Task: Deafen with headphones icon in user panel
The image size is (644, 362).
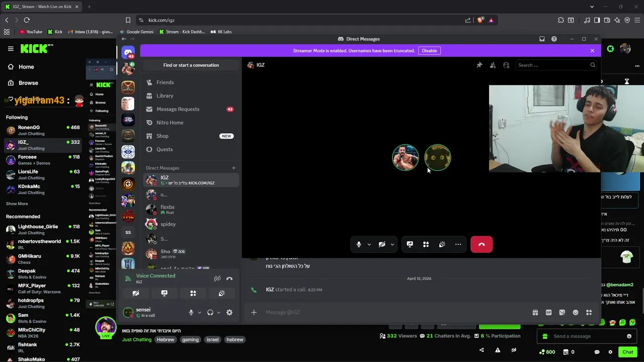Action: click(210, 312)
